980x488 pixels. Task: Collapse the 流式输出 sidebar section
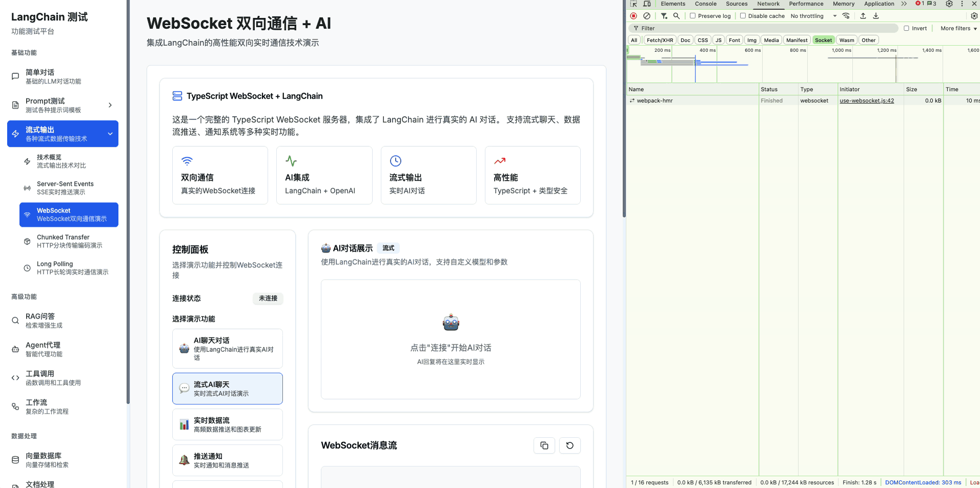[110, 134]
